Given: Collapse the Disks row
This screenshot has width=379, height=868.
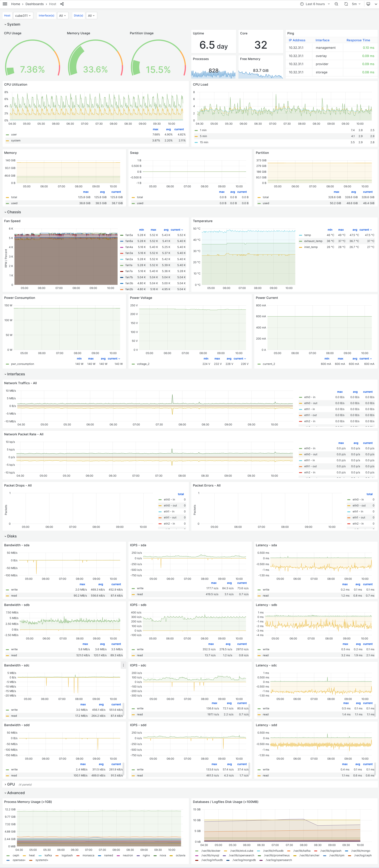Looking at the screenshot, I should 10,536.
